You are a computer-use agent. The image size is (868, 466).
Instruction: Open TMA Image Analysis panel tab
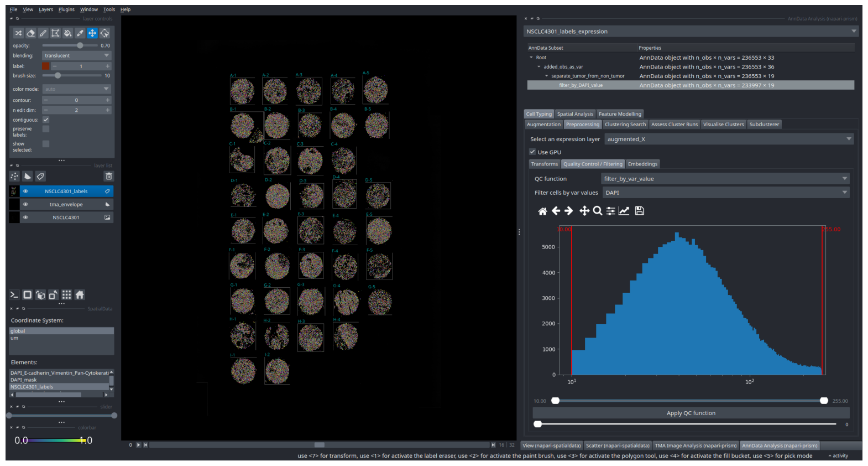(696, 446)
